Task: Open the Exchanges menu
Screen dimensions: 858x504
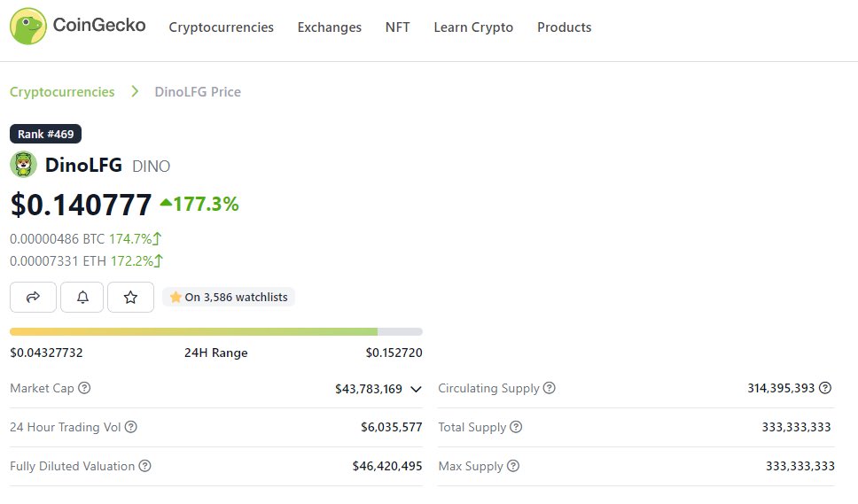Action: pos(330,27)
